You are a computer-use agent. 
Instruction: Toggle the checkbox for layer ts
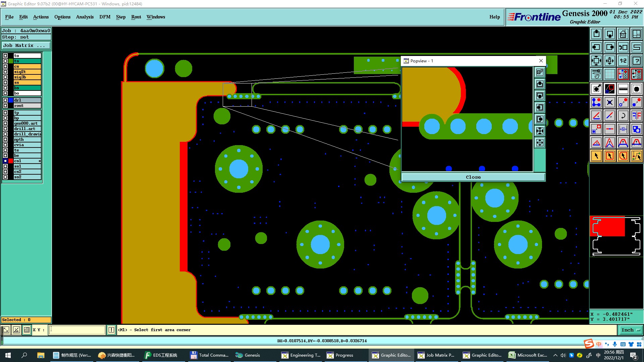[5, 61]
